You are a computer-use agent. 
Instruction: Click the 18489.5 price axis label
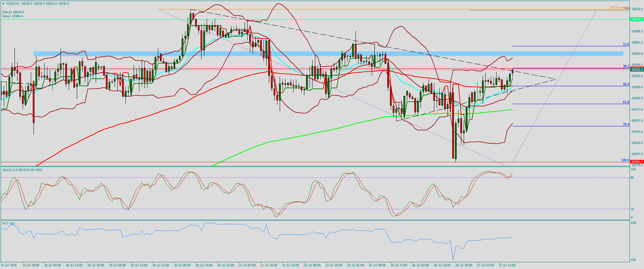pos(637,98)
